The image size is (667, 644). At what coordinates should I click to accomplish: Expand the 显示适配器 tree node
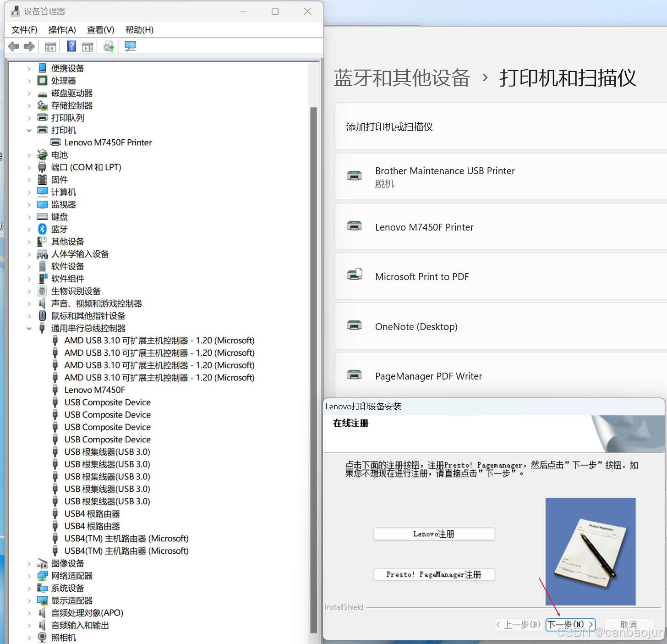click(29, 600)
